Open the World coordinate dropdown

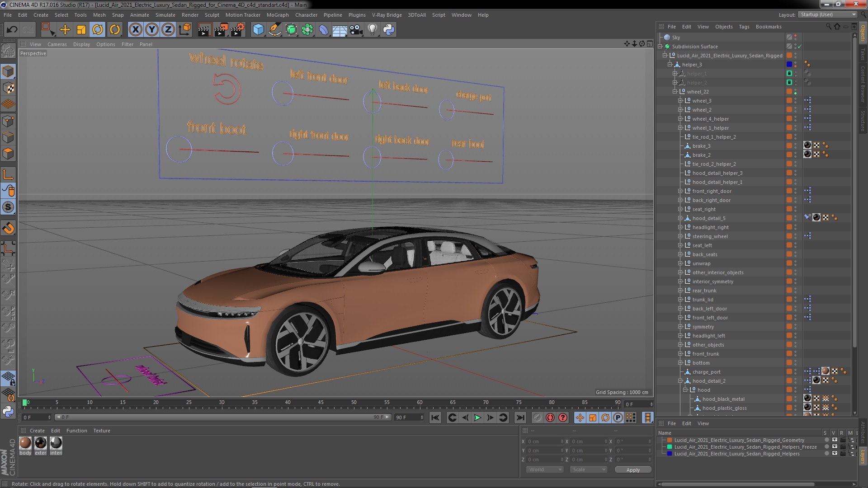pyautogui.click(x=544, y=469)
